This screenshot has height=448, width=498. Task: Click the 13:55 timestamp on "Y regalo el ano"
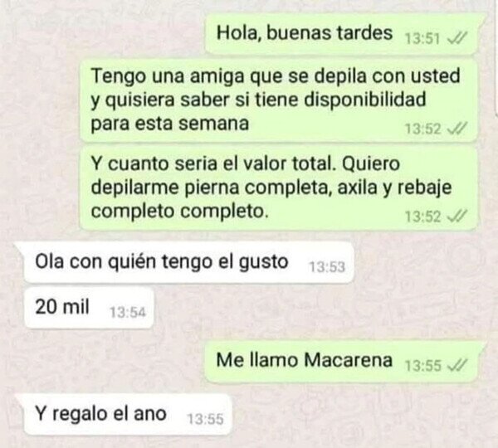point(206,420)
